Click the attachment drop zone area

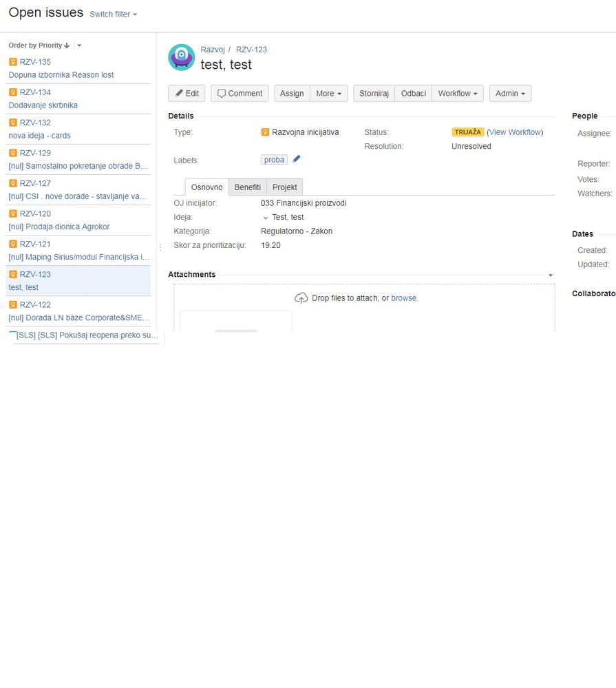[x=364, y=307]
